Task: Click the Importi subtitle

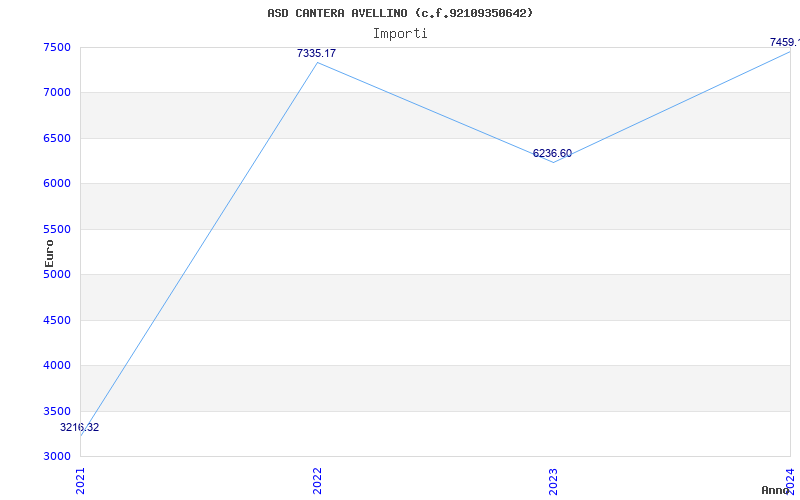Action: pos(400,34)
